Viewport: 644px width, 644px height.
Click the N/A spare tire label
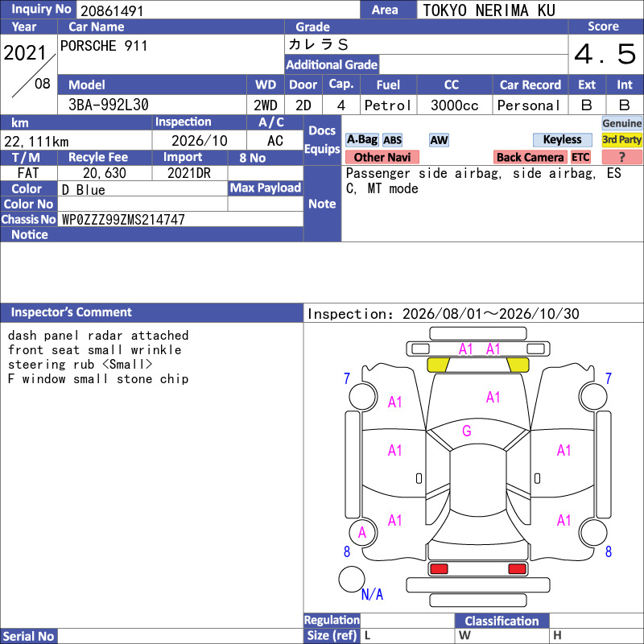click(372, 594)
